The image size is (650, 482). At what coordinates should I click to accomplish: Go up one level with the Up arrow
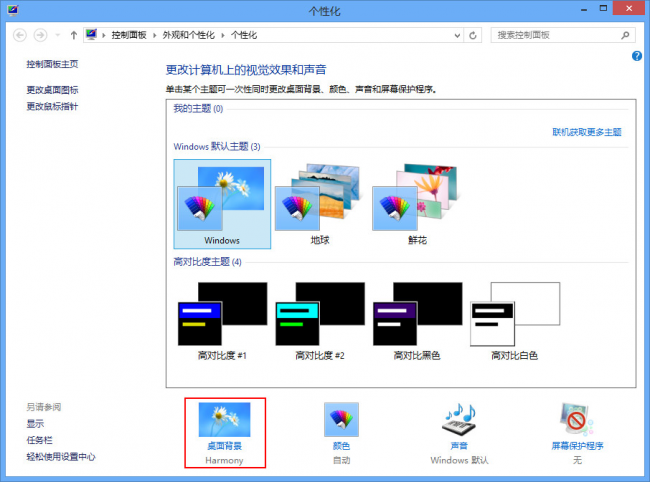(x=74, y=35)
